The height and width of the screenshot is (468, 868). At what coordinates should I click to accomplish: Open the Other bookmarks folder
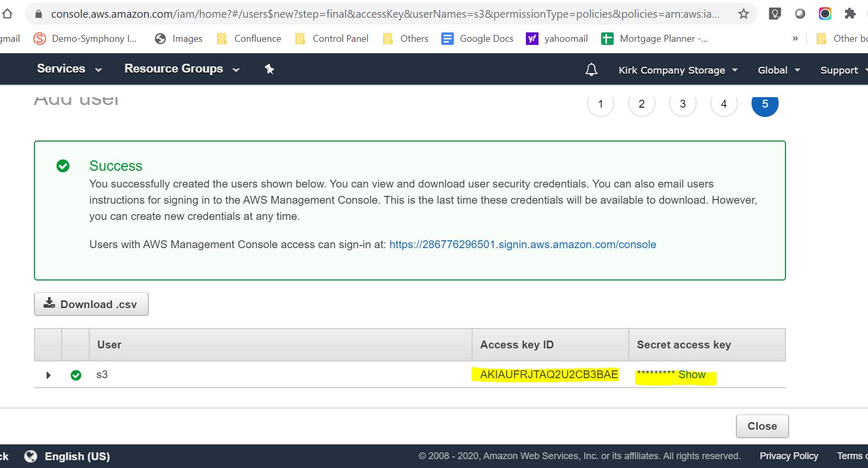point(842,39)
